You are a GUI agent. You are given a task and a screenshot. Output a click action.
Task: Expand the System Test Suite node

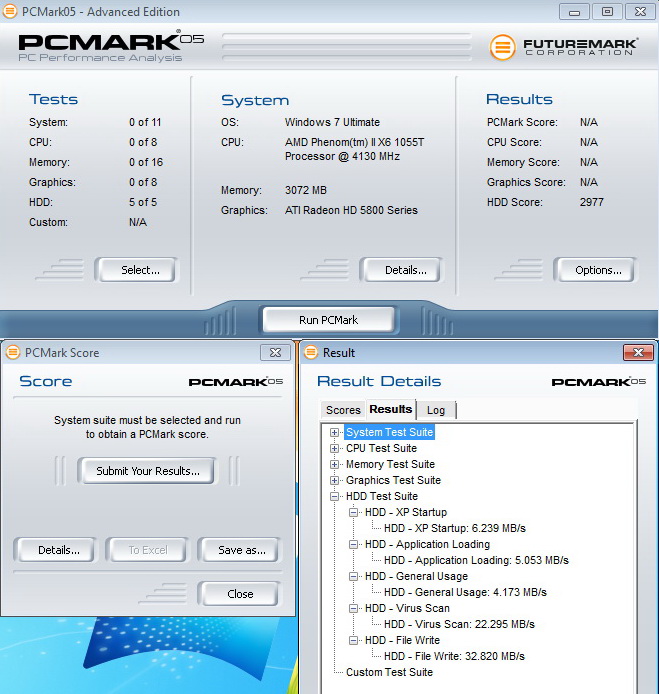(335, 432)
